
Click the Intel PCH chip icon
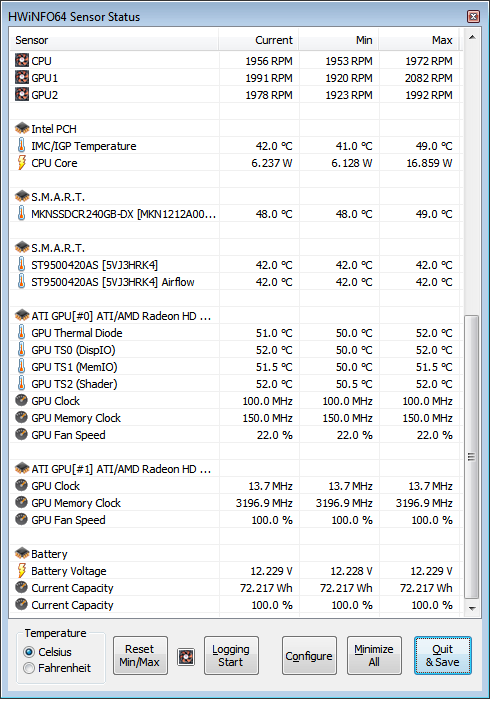[21, 129]
